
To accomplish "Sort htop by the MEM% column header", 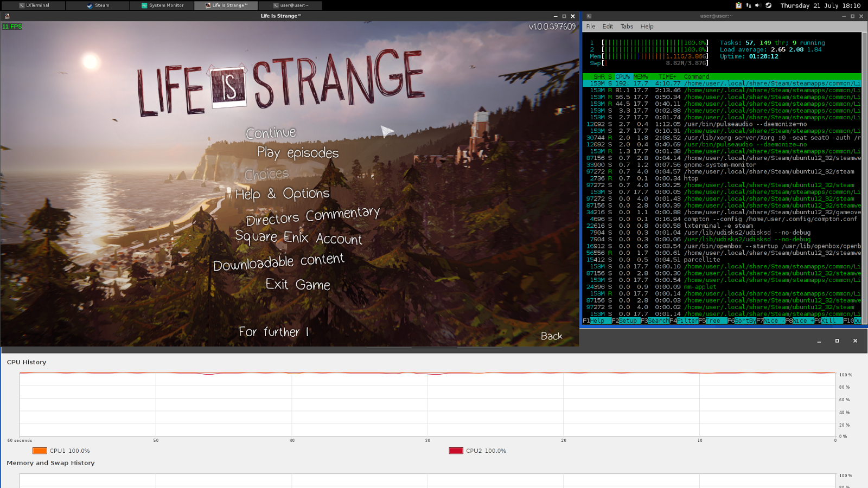I will pyautogui.click(x=641, y=77).
